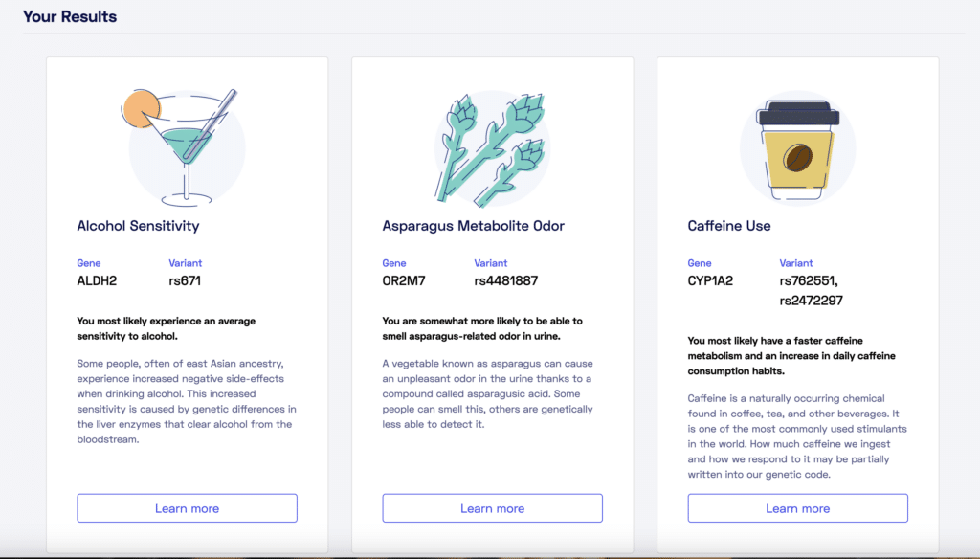Select the Alcohol Sensitivity card title
The width and height of the screenshot is (980, 559).
click(x=138, y=226)
